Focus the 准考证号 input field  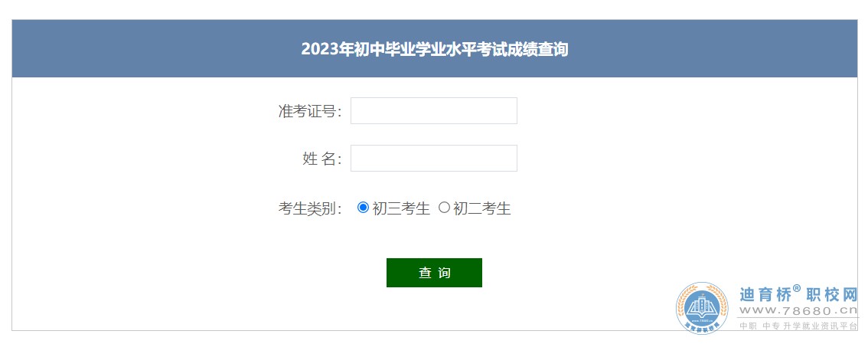tap(434, 111)
